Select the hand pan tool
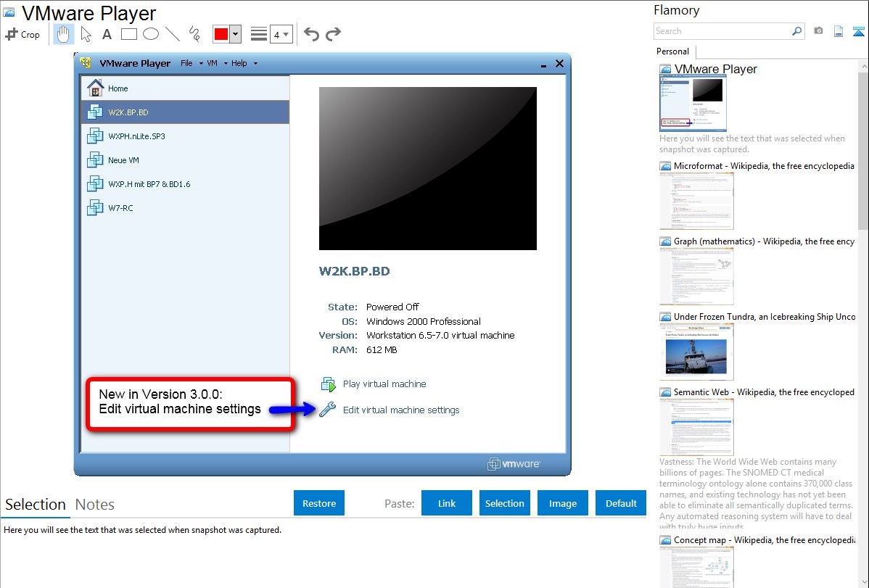 coord(64,34)
